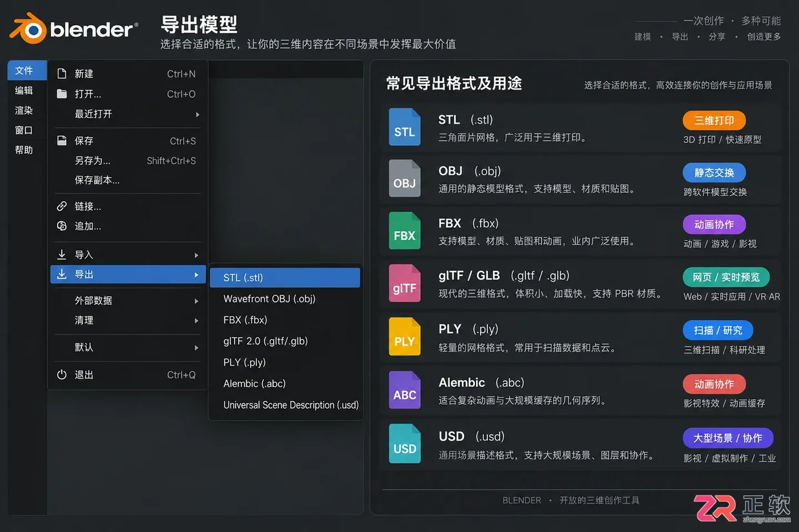Click the 导出模型 title
The width and height of the screenshot is (799, 532).
pyautogui.click(x=199, y=25)
